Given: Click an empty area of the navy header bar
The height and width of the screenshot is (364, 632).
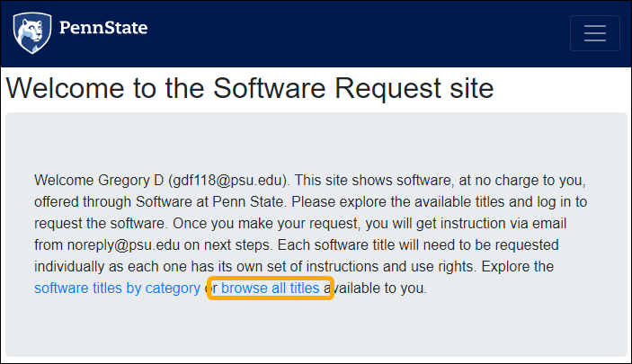Looking at the screenshot, I should [360, 33].
